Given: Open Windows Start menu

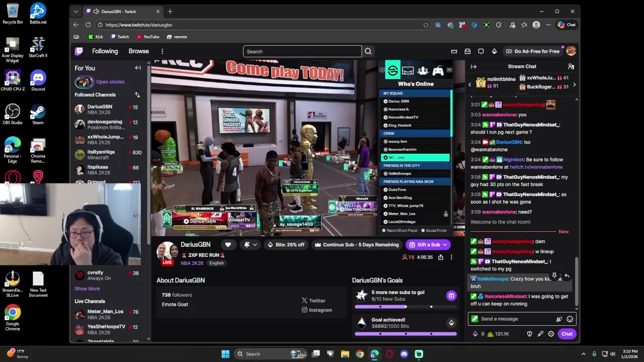Looking at the screenshot, I should coord(225,354).
